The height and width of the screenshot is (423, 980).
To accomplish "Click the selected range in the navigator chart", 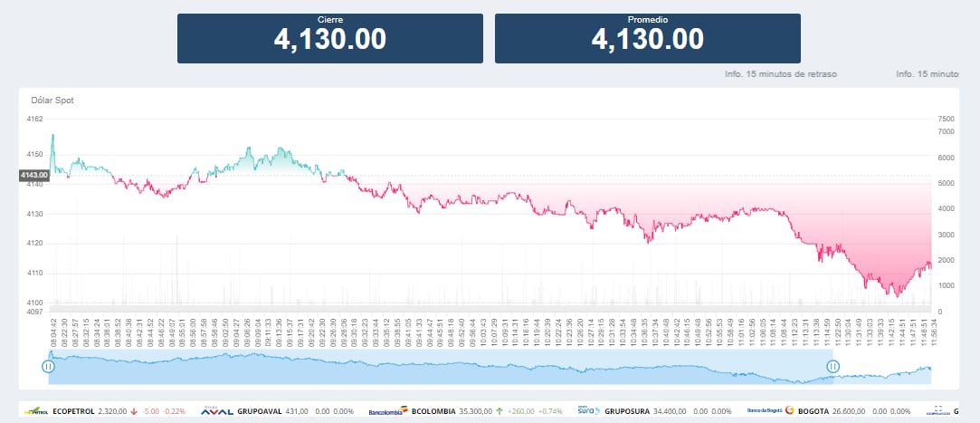I will [434, 369].
